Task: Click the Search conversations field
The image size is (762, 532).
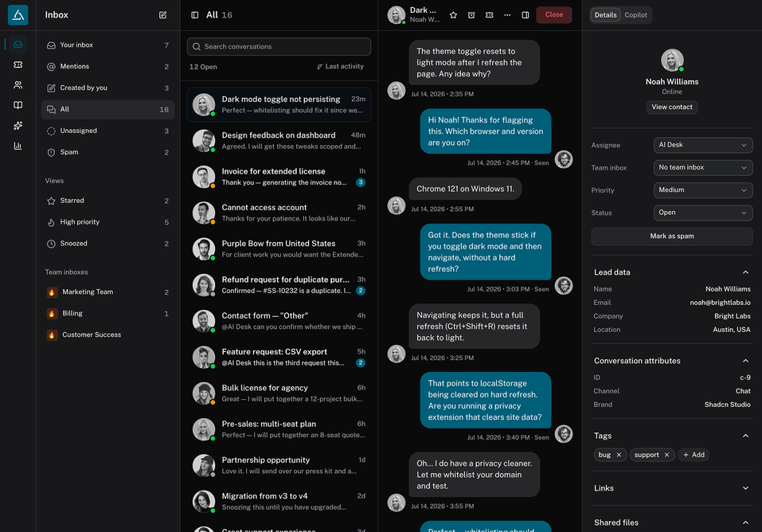Action: [279, 47]
